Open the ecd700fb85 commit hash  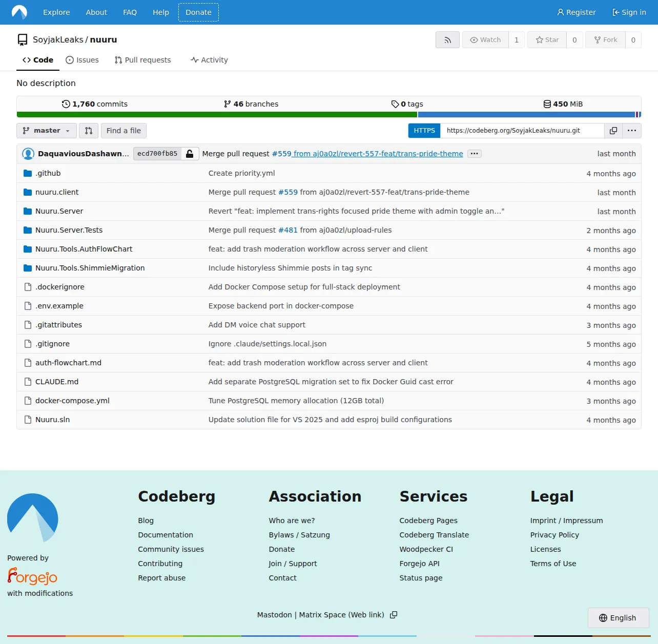(x=157, y=154)
